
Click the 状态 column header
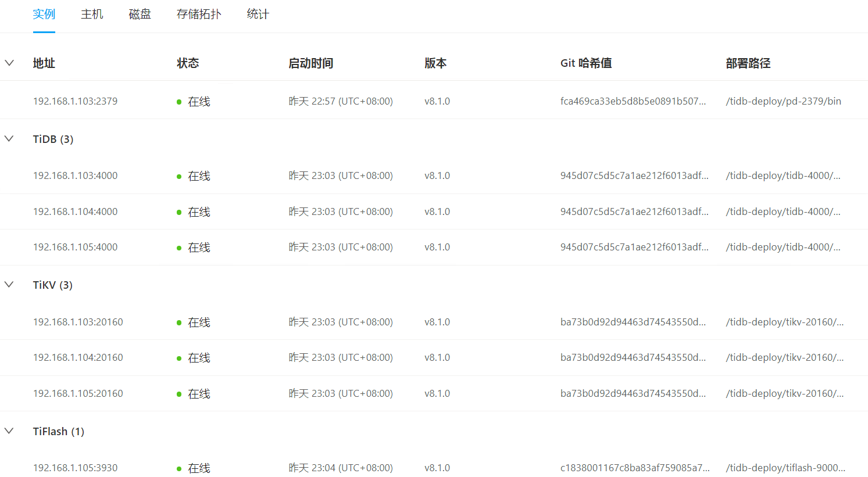pyautogui.click(x=188, y=63)
